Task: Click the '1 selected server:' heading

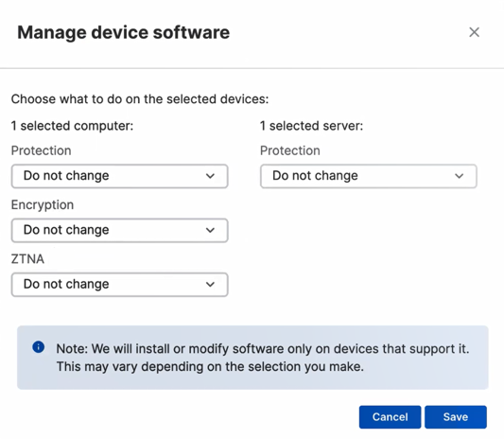Action: (311, 126)
